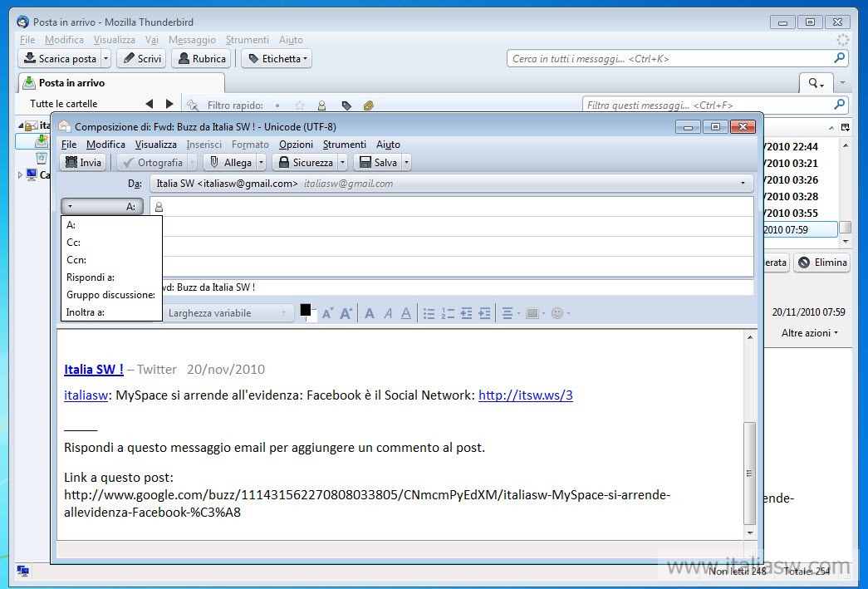Open the Scarica posta dropdown arrow
This screenshot has width=868, height=589.
tap(106, 59)
